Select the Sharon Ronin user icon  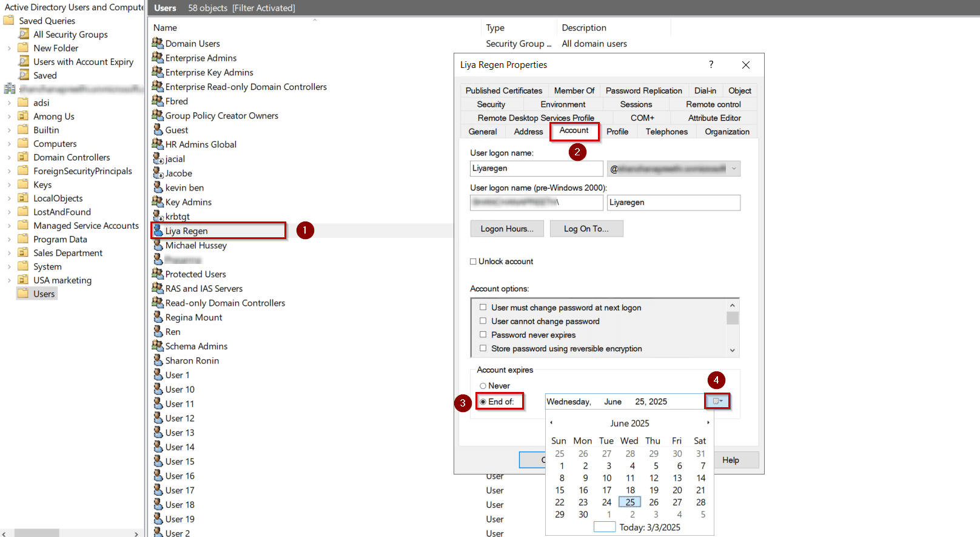coord(158,360)
